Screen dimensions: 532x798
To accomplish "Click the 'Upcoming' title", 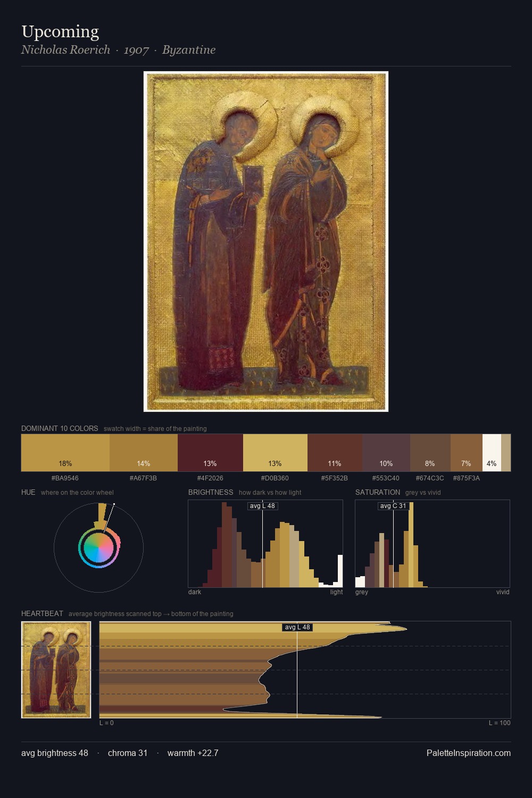I will click(60, 32).
